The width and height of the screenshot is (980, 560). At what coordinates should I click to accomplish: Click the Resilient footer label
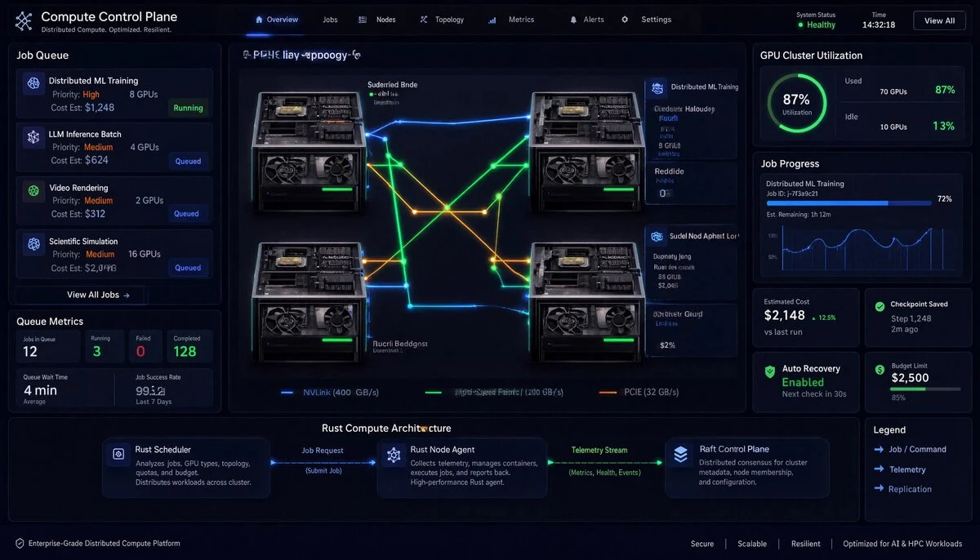tap(805, 544)
